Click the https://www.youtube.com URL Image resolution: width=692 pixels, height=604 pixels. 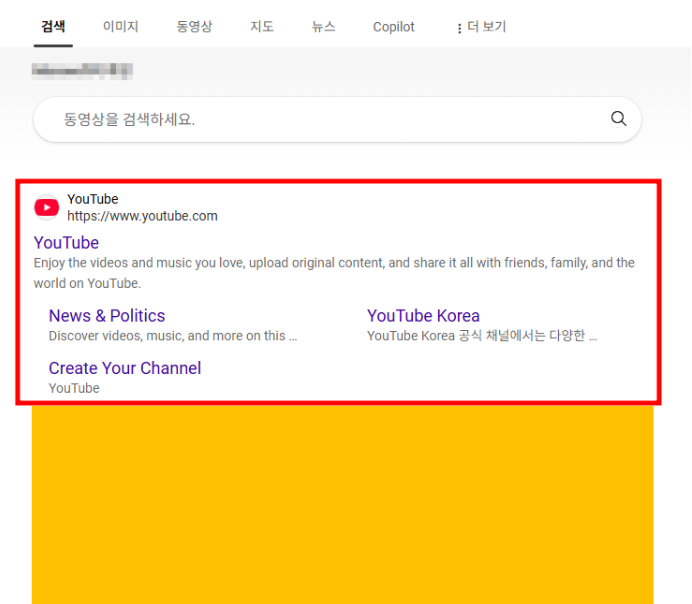142,216
